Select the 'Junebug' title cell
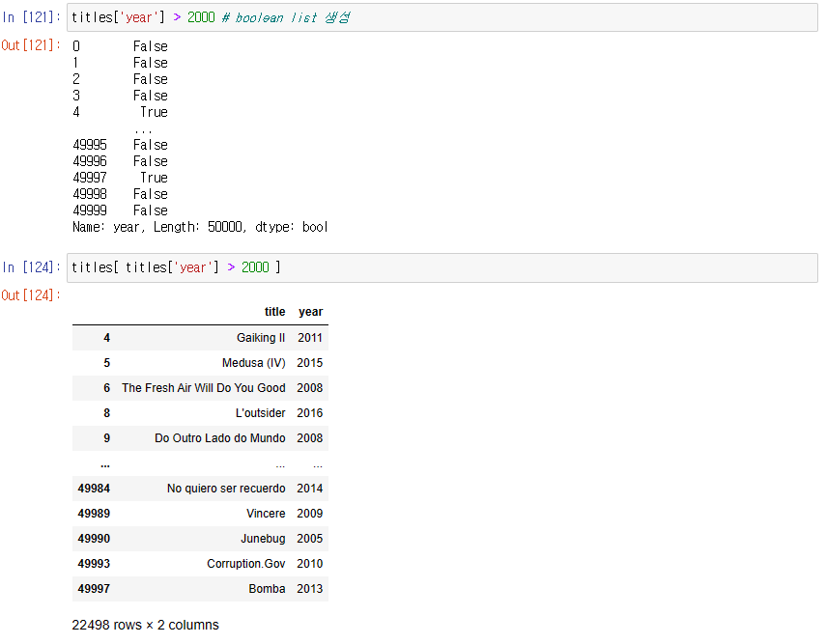This screenshot has height=644, width=826. tap(263, 539)
